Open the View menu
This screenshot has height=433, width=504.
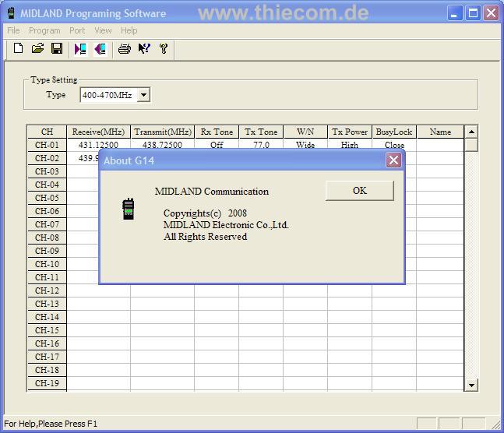(x=103, y=30)
